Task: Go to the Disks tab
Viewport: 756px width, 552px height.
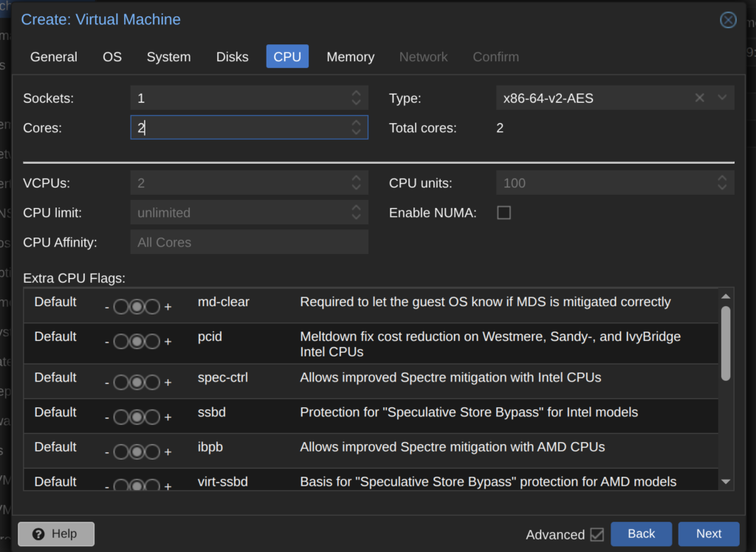Action: coord(232,57)
